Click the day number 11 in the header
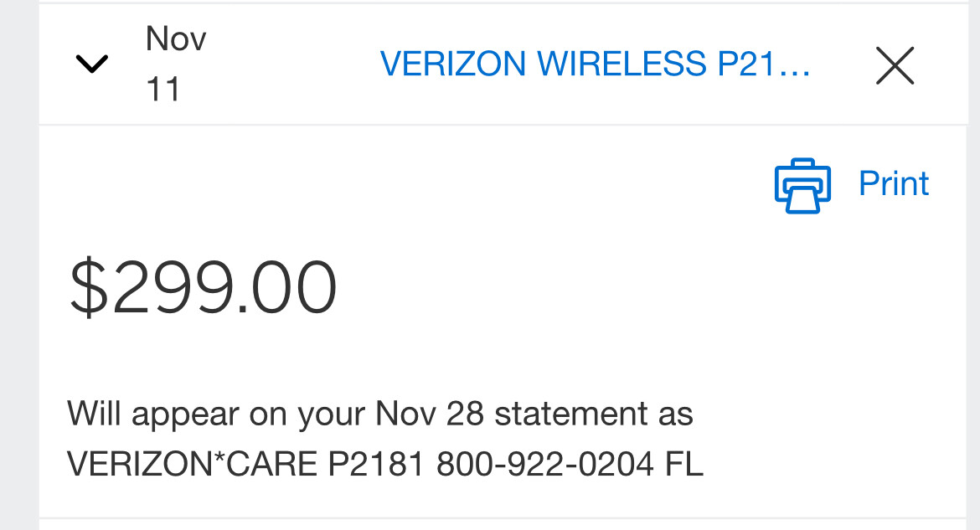The width and height of the screenshot is (980, 530). coord(163,90)
